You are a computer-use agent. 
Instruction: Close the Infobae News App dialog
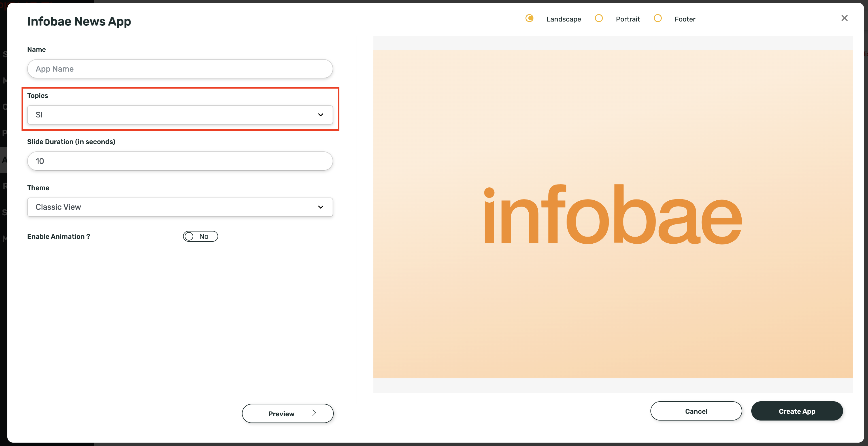click(x=844, y=18)
